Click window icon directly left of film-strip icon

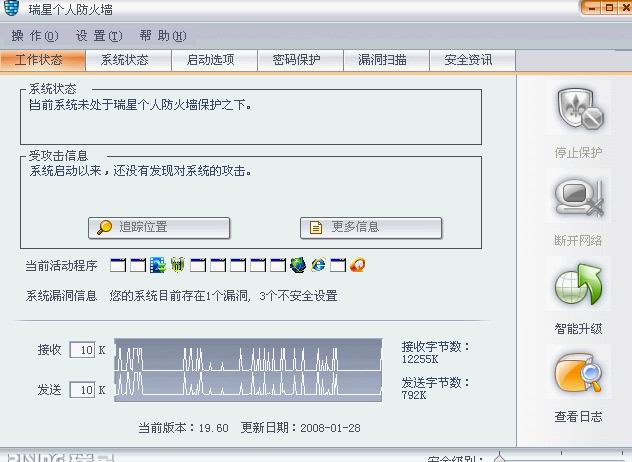point(138,265)
